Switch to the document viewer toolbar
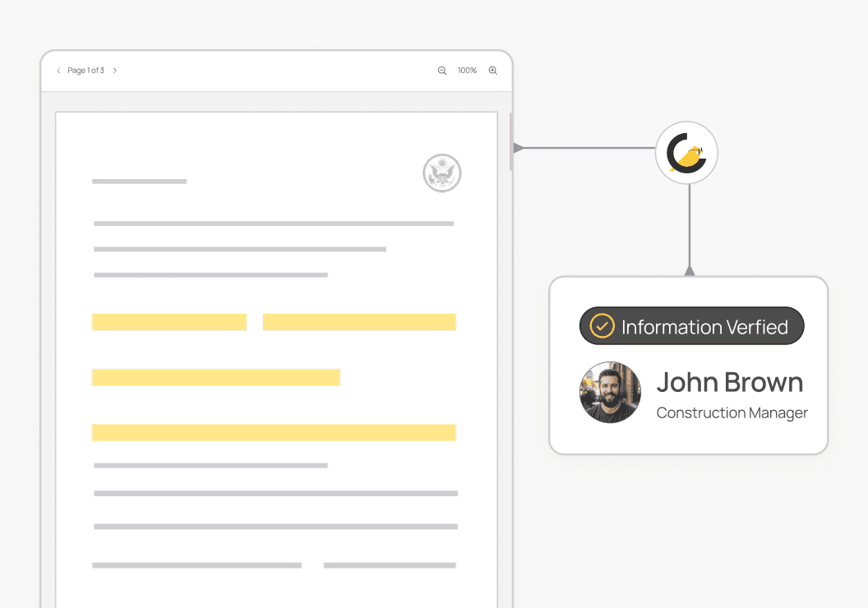 pyautogui.click(x=275, y=71)
